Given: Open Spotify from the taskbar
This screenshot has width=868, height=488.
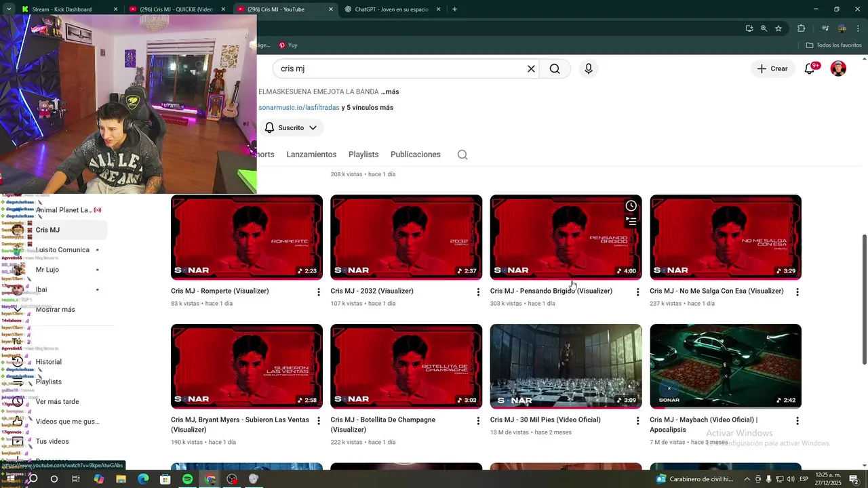Looking at the screenshot, I should [188, 479].
